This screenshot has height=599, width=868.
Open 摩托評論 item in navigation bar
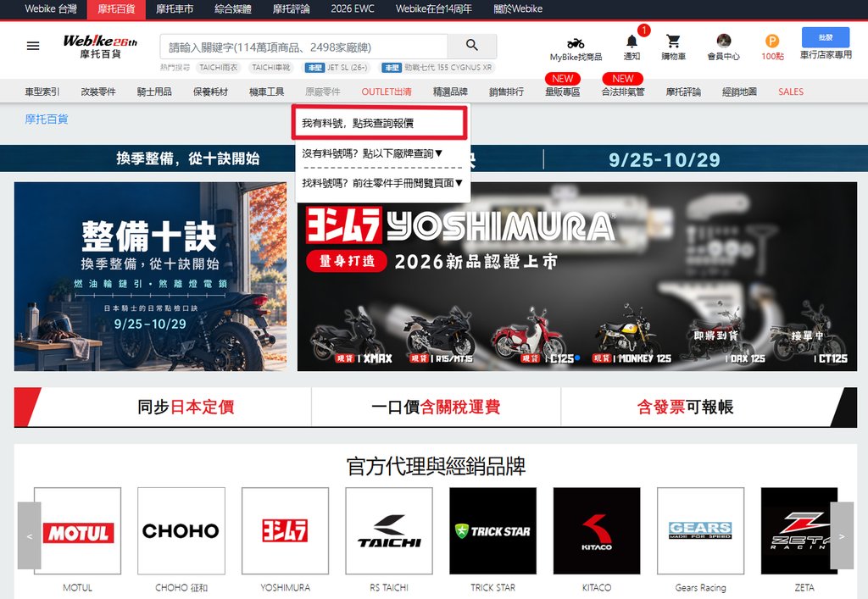[x=684, y=92]
